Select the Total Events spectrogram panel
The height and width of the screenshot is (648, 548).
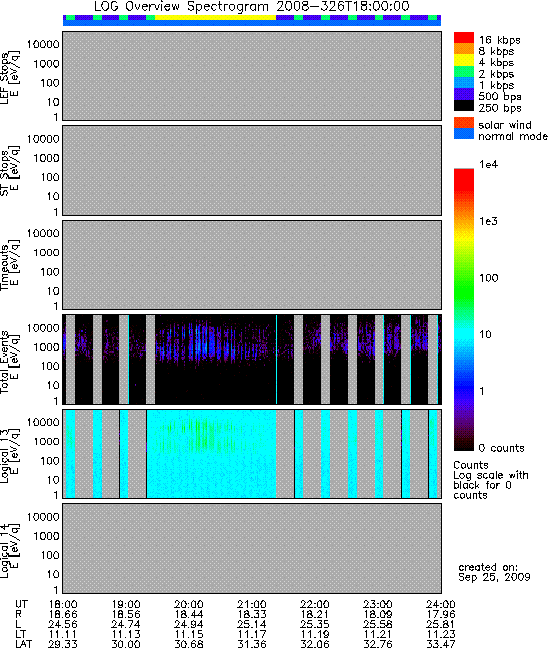point(252,360)
